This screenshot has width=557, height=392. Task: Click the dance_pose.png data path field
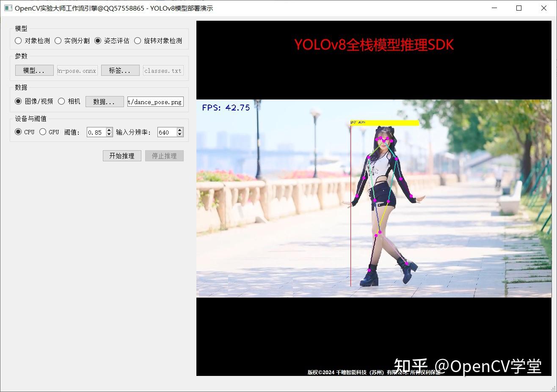[155, 101]
